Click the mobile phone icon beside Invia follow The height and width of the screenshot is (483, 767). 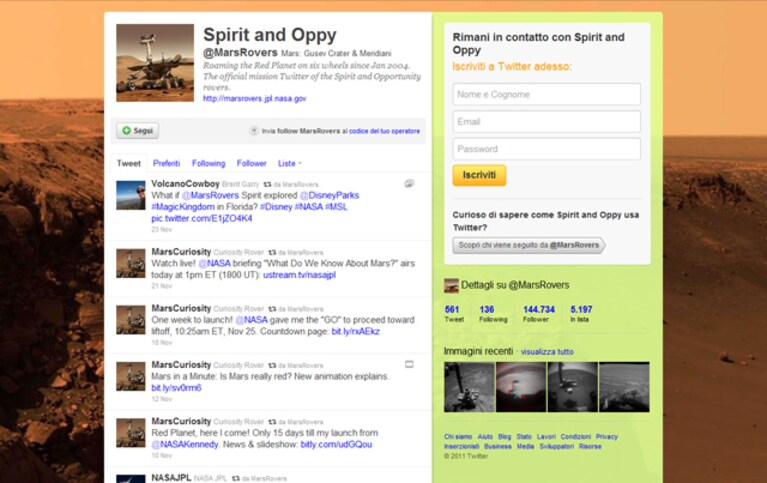[253, 131]
